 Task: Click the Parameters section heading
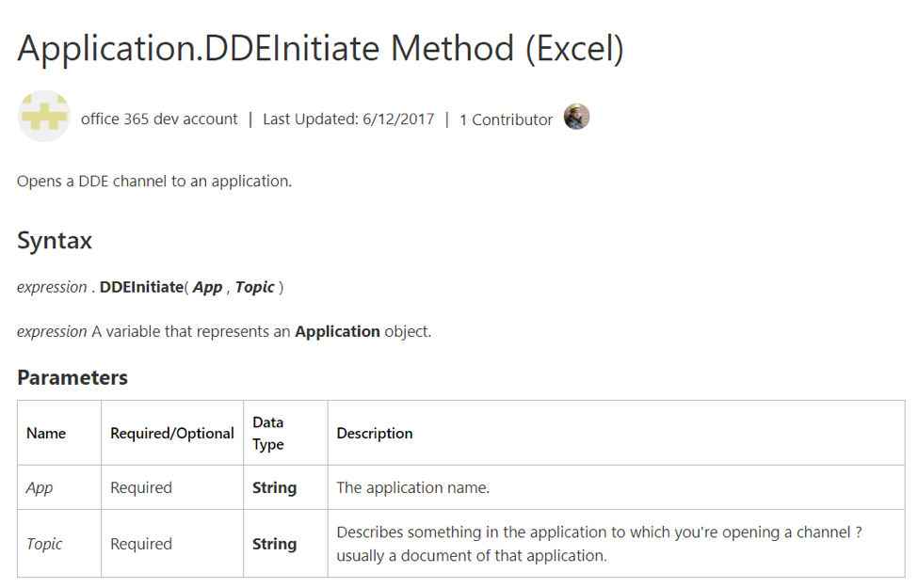[72, 378]
